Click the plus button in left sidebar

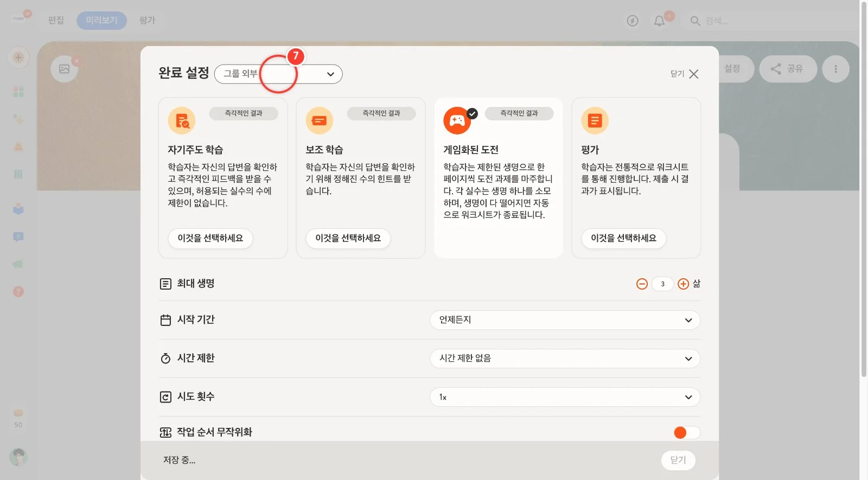(18, 57)
